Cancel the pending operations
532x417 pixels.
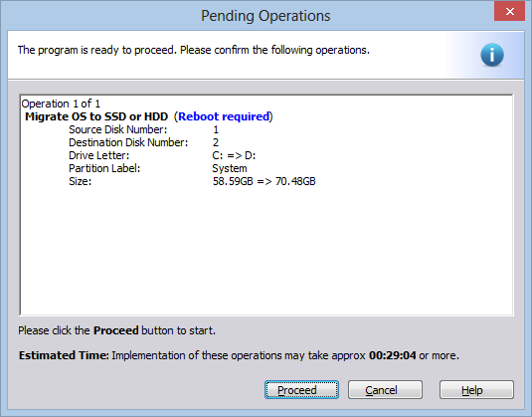click(385, 390)
